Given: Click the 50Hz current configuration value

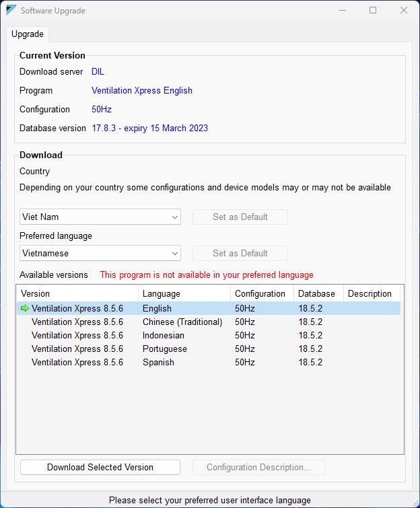Looking at the screenshot, I should 102,109.
